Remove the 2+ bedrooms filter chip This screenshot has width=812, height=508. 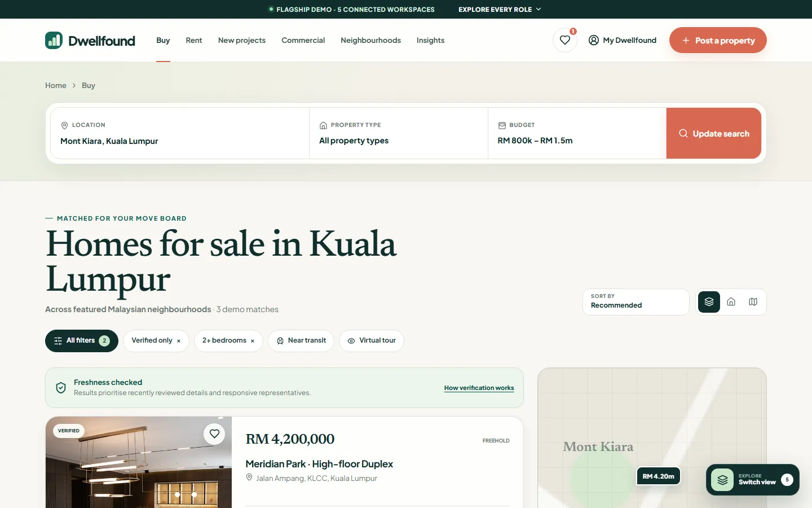point(253,341)
